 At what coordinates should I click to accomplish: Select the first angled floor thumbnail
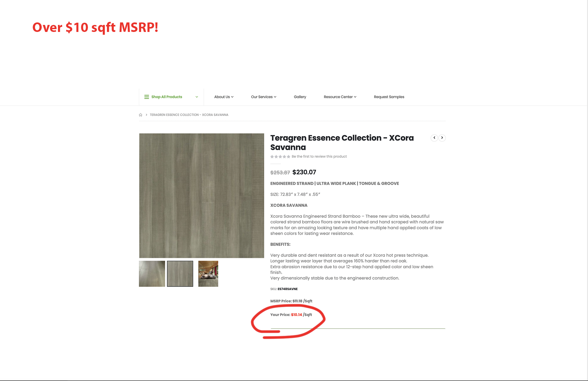point(152,274)
